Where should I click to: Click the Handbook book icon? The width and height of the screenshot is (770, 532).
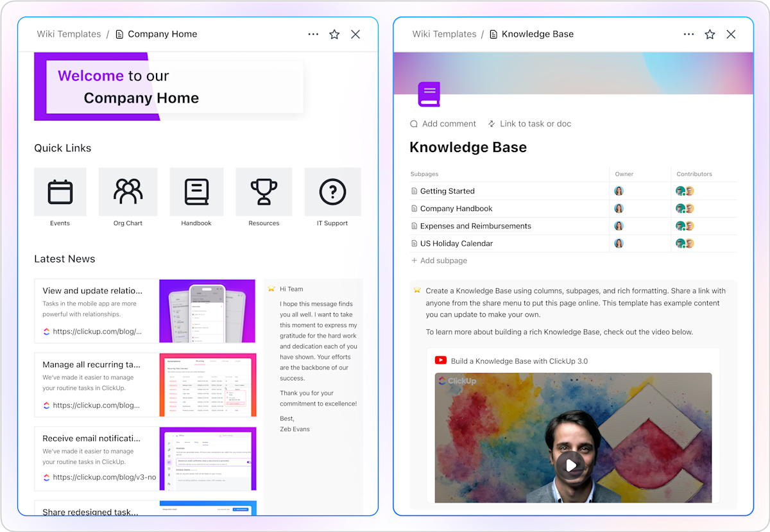[196, 191]
